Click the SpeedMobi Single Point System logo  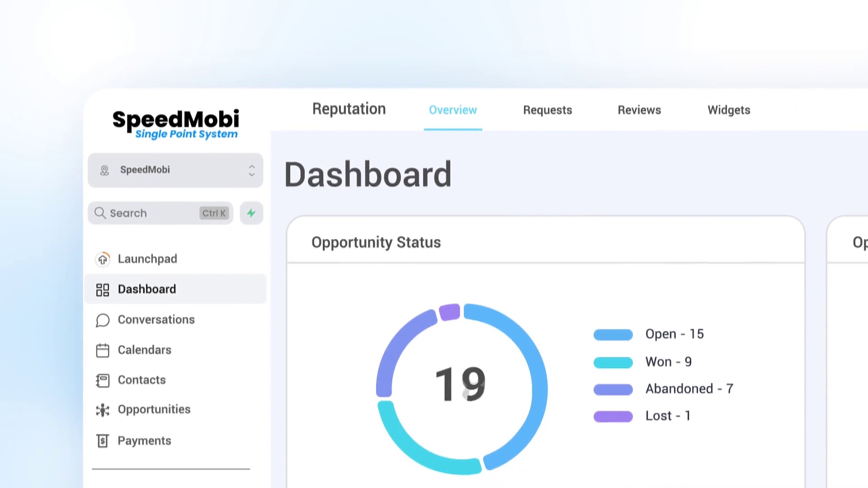coord(175,124)
